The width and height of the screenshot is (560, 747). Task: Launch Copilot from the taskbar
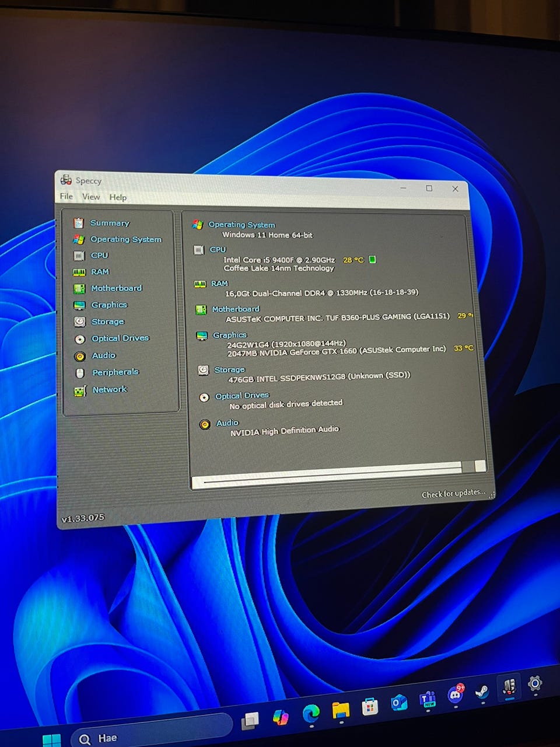281,717
